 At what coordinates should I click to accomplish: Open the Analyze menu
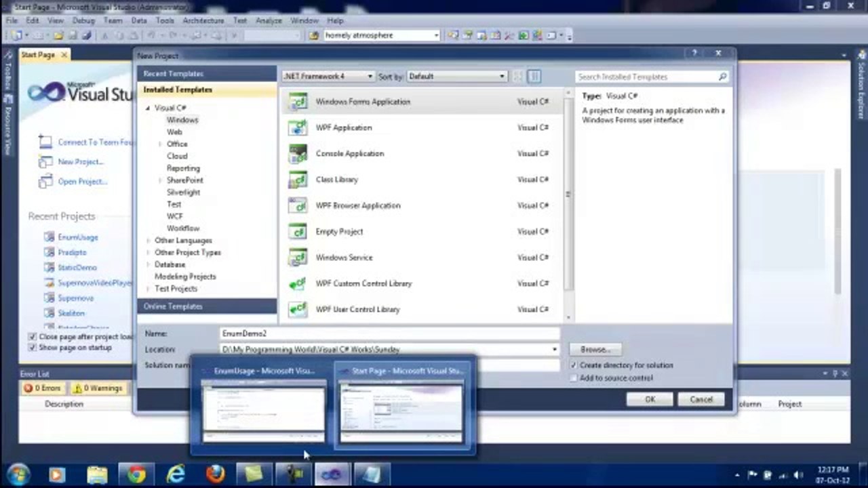point(269,20)
